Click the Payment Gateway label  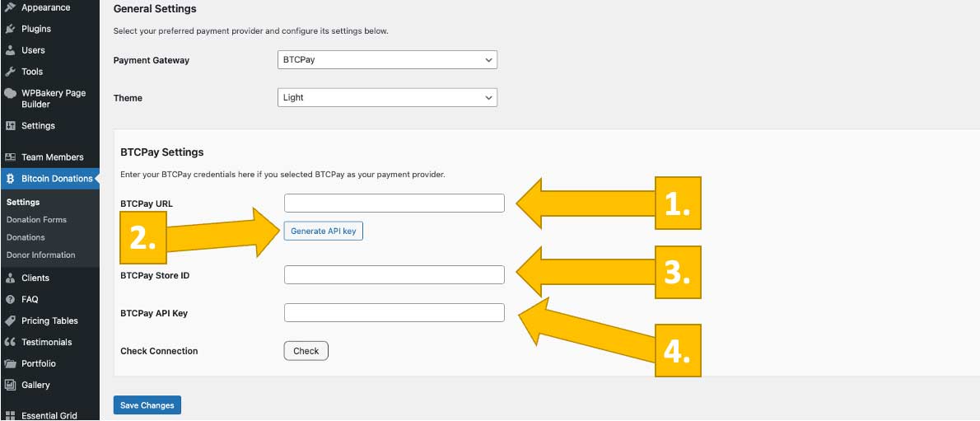pyautogui.click(x=152, y=61)
